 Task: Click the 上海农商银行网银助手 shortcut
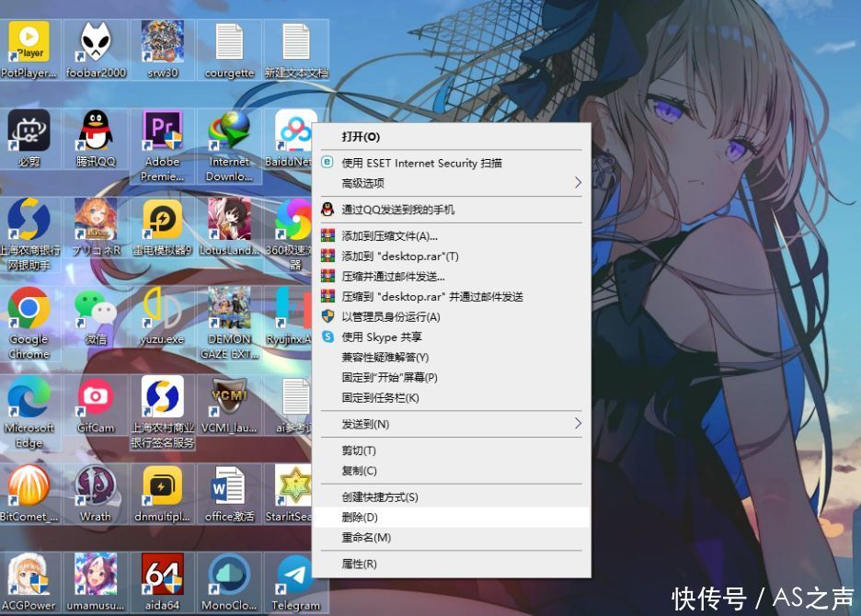coord(29,235)
